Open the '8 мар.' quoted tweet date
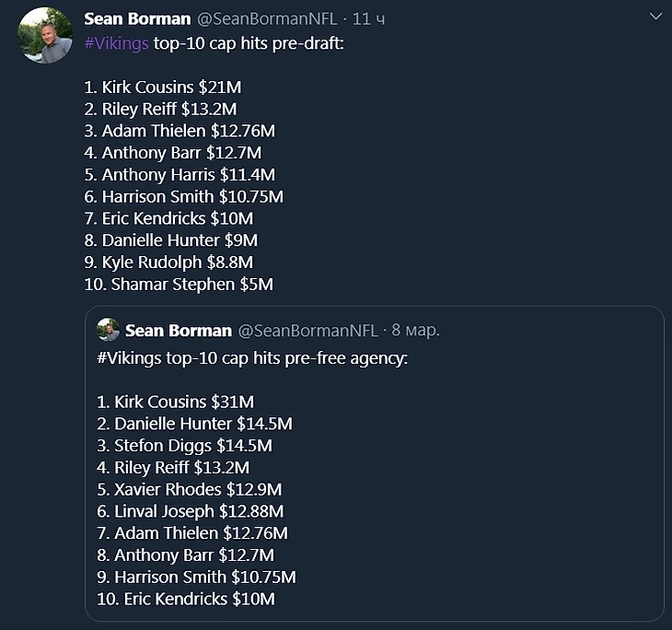 (x=415, y=330)
